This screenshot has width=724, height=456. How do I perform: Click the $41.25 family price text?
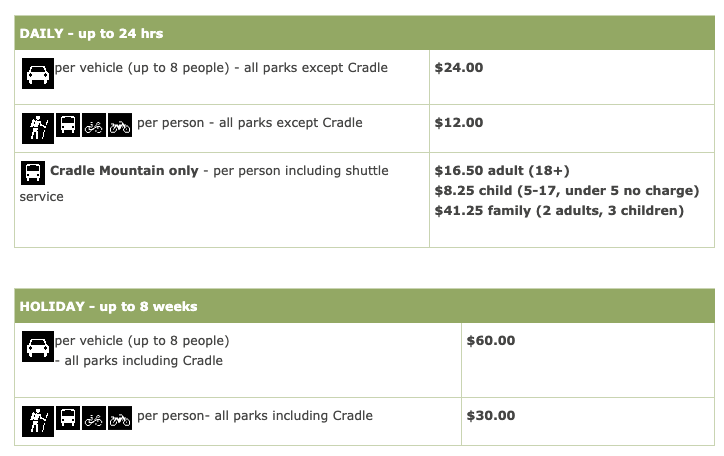click(559, 210)
